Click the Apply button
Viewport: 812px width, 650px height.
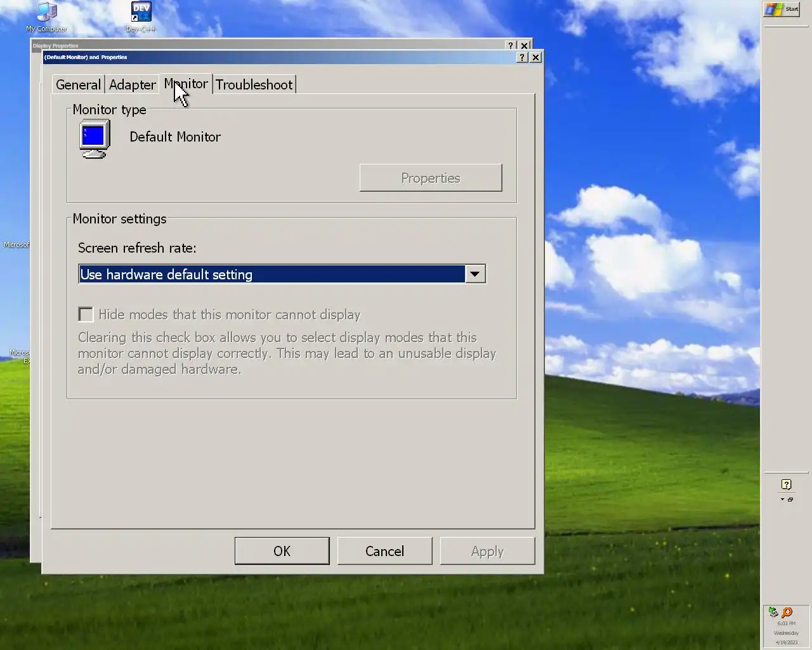tap(487, 551)
